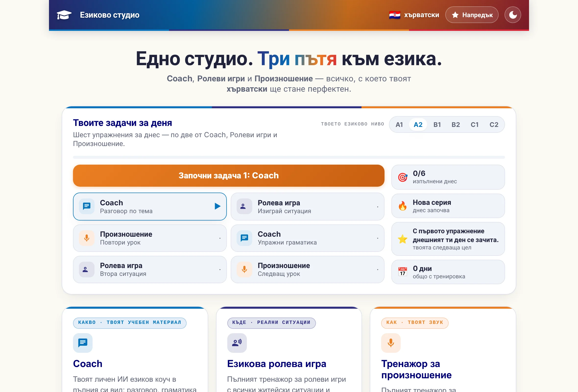Click person icon of Изиграй ситуация task

tap(244, 206)
